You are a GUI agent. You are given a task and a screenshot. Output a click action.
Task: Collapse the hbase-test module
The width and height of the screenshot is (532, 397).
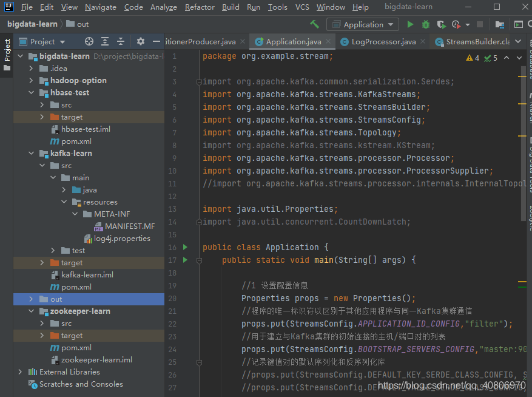point(31,92)
